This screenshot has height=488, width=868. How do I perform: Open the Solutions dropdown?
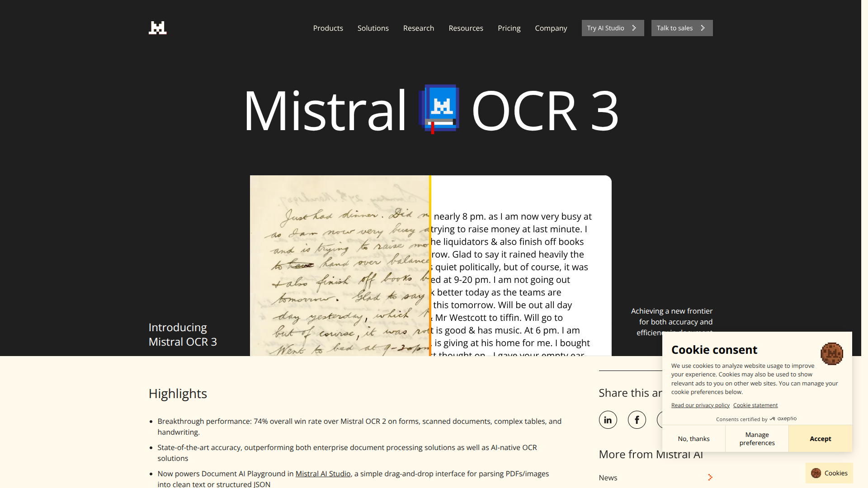tap(373, 28)
